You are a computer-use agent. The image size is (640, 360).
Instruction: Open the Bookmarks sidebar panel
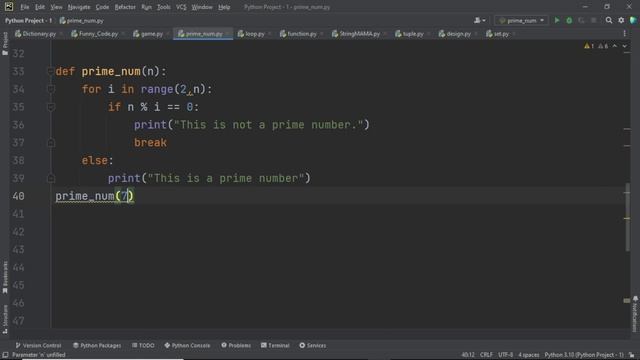tap(5, 278)
